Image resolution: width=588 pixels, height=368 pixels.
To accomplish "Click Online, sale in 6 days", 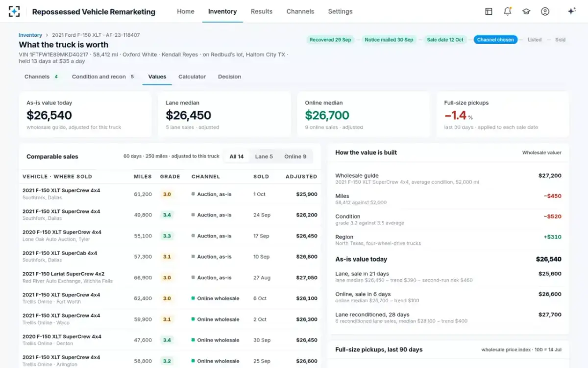I will [363, 294].
